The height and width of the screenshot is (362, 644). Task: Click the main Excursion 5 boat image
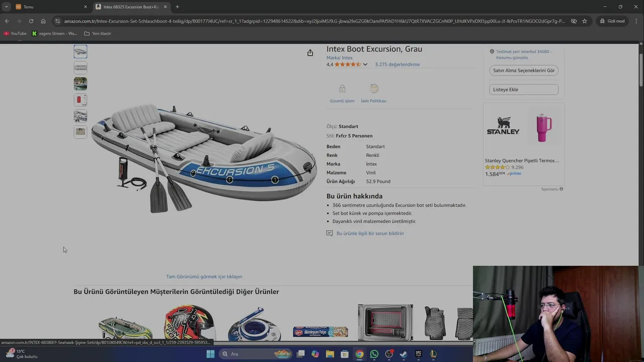click(x=204, y=158)
